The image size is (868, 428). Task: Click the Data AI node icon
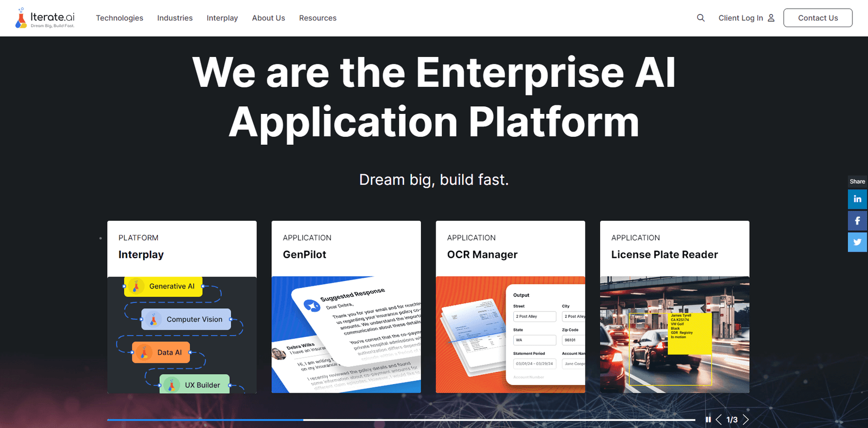point(144,353)
